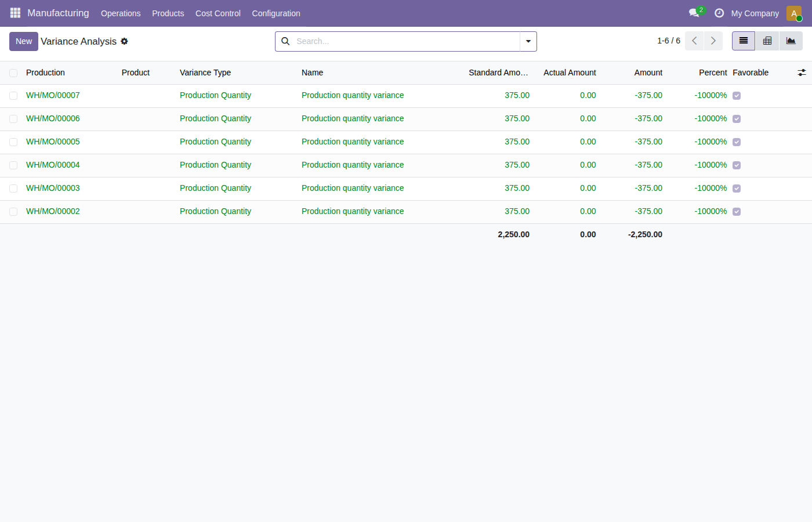Viewport: 812px width, 522px height.
Task: Open the Variance Analysis gear actions
Action: click(124, 41)
